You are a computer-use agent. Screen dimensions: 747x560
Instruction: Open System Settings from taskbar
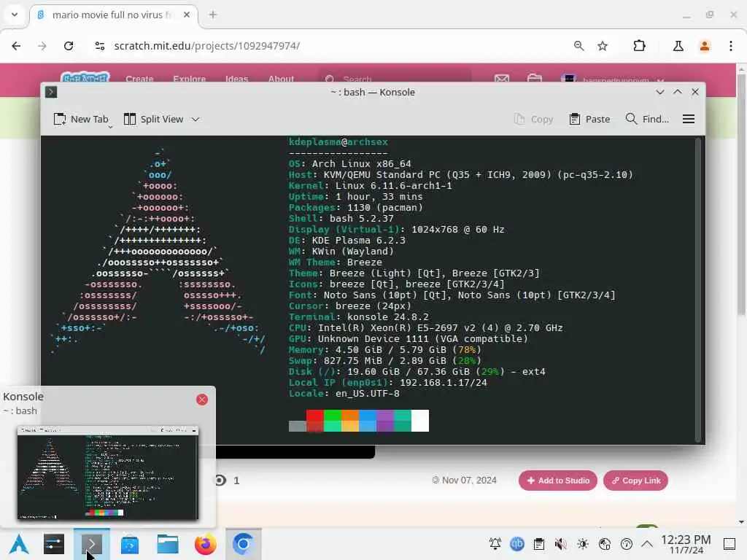point(54,544)
